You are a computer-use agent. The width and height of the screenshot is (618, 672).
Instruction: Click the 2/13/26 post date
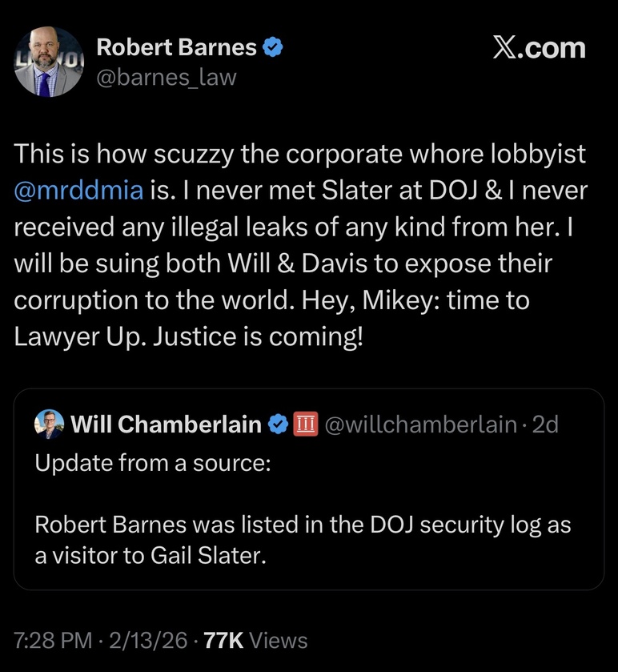pos(149,640)
